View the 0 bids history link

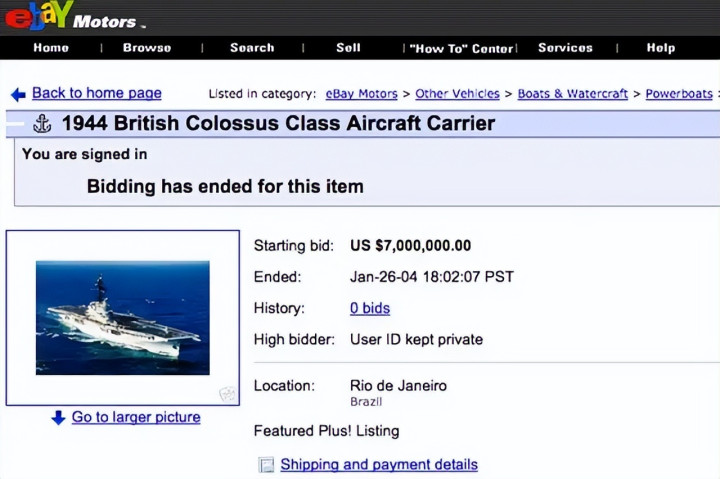(370, 308)
